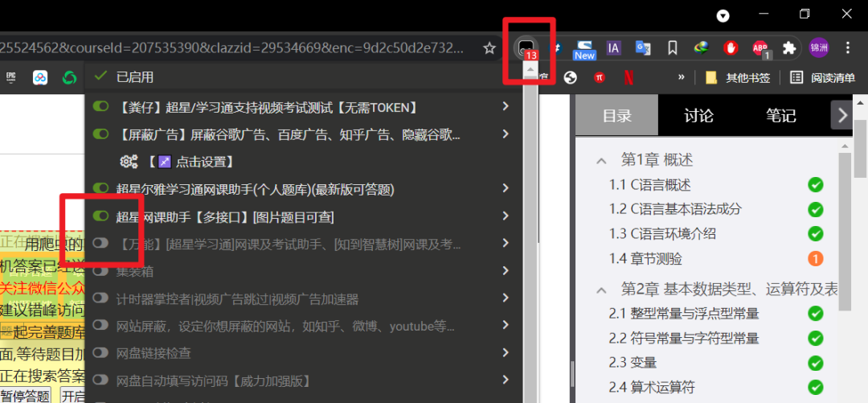Toggle off the 【粪仔】超星/学习通 script switch
Viewport: 868px width, 403px height.
coord(100,106)
